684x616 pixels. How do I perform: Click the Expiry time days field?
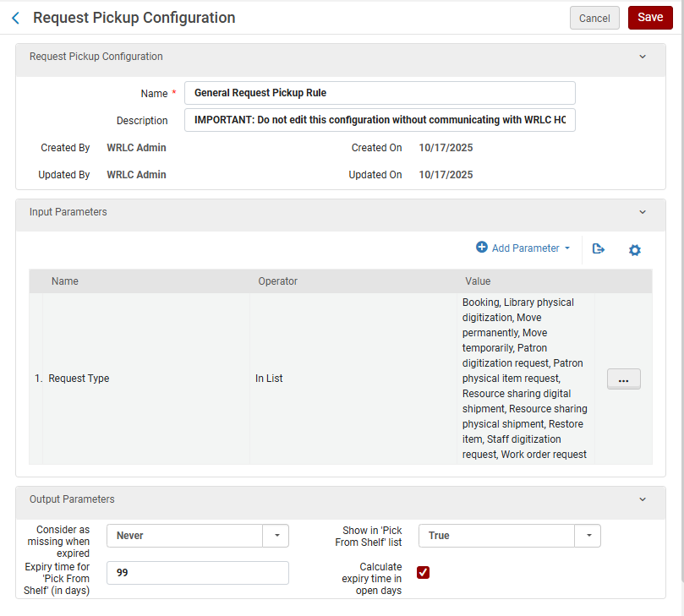(x=198, y=573)
